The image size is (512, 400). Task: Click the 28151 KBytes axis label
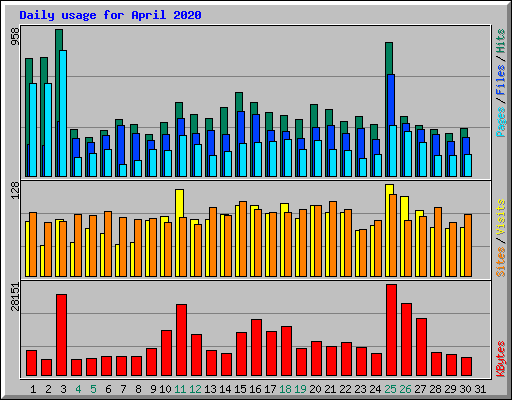tap(15, 297)
